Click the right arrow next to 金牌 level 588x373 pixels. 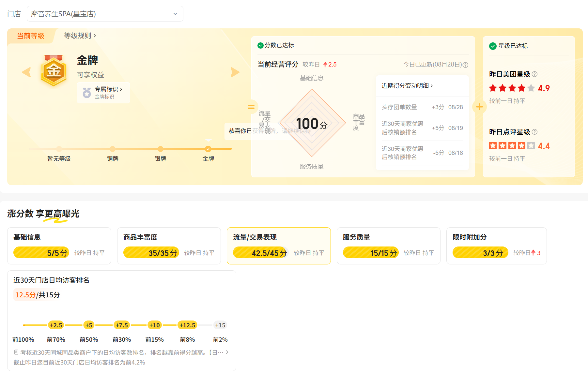[235, 72]
